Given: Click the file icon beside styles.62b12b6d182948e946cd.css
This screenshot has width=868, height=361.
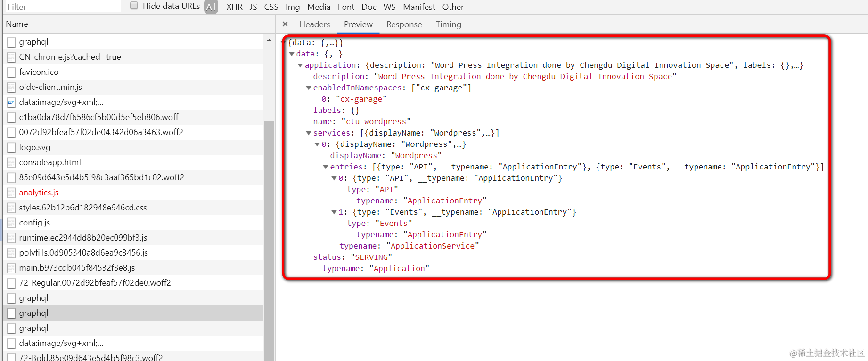Looking at the screenshot, I should (11, 208).
